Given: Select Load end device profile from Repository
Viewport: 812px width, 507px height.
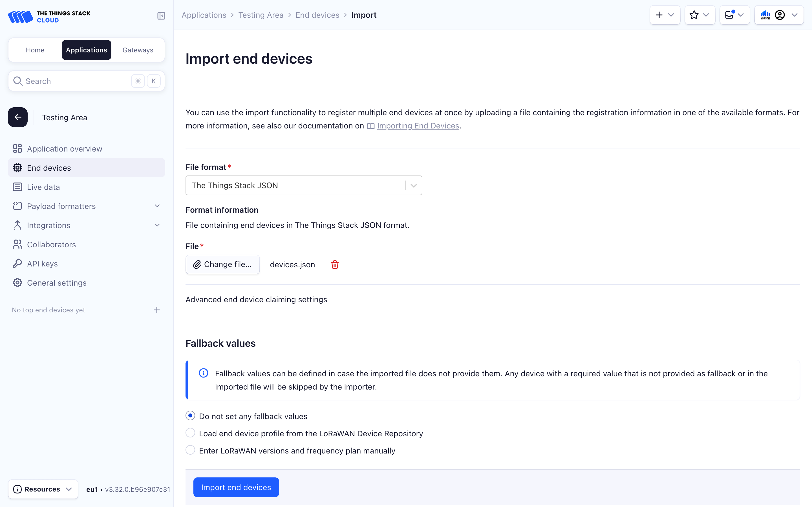Looking at the screenshot, I should point(190,433).
